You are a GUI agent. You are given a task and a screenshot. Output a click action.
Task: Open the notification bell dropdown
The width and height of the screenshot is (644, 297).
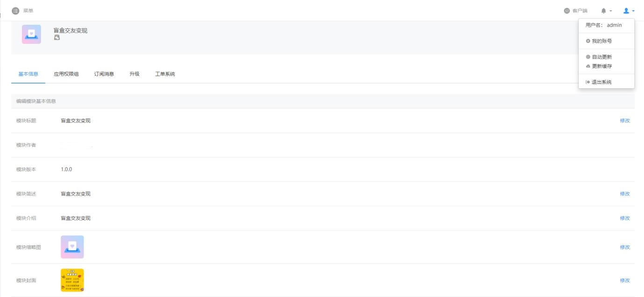click(x=607, y=11)
